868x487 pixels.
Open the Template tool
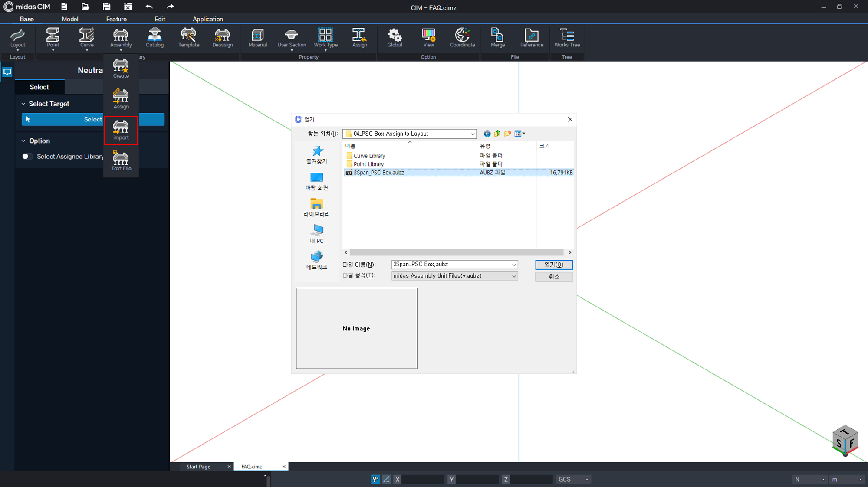pyautogui.click(x=189, y=38)
